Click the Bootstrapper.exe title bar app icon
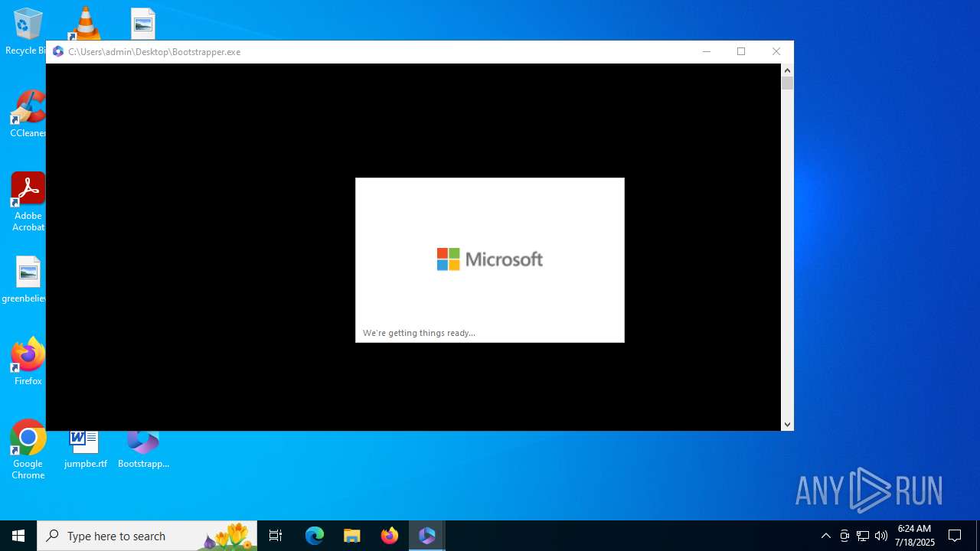The image size is (980, 551). 58,52
